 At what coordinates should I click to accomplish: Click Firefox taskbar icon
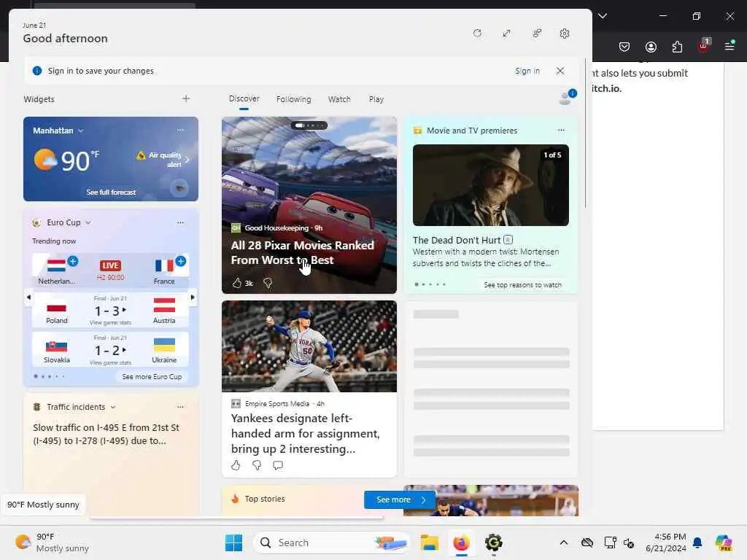(x=461, y=542)
